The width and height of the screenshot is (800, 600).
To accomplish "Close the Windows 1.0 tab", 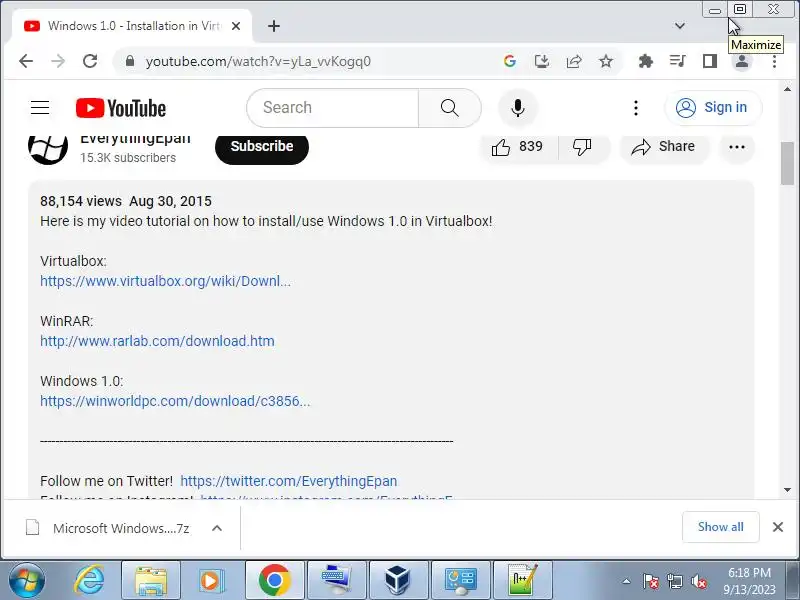I will coord(236,26).
